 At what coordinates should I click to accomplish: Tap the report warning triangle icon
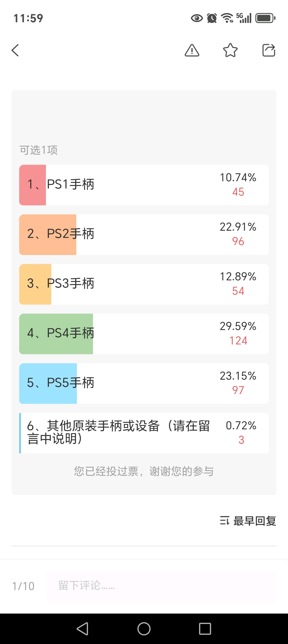click(x=192, y=50)
